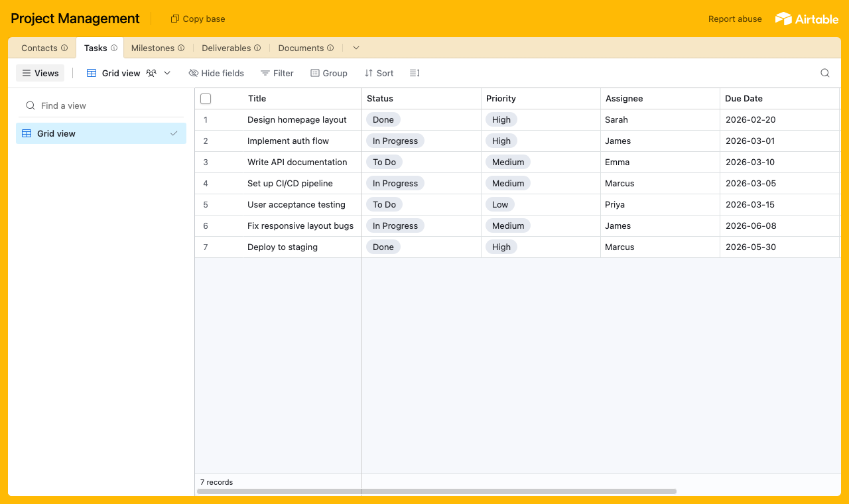
Task: Click assignee Emma cell
Action: 660,162
